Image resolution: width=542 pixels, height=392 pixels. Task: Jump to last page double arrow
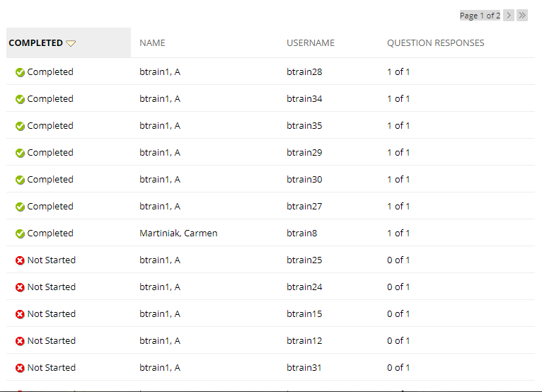(522, 16)
